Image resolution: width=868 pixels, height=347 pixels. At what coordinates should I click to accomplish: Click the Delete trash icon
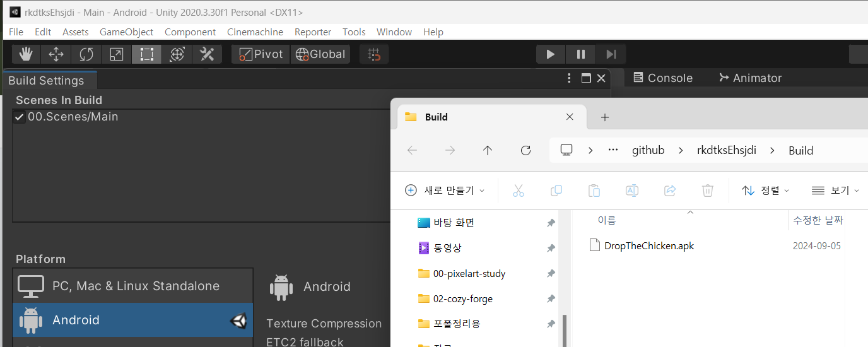(x=708, y=190)
